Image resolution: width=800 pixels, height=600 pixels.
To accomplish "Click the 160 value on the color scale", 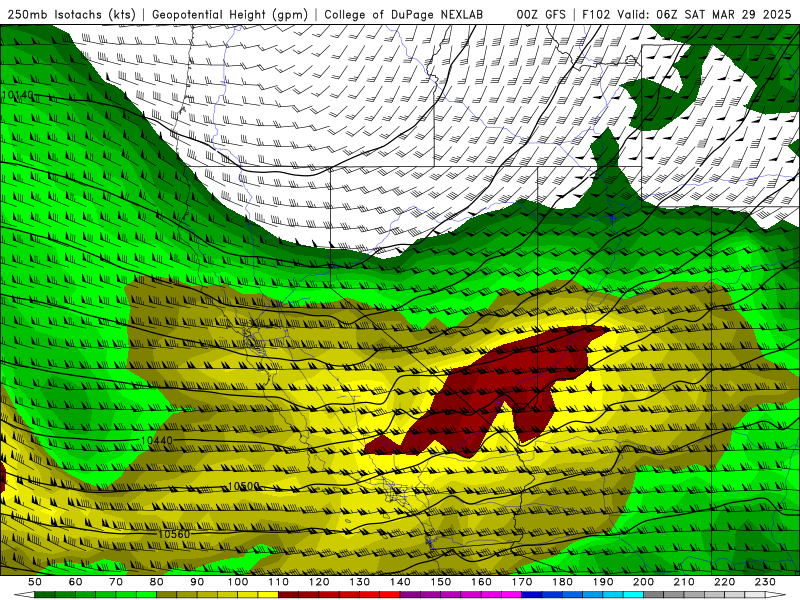I will pos(481,582).
